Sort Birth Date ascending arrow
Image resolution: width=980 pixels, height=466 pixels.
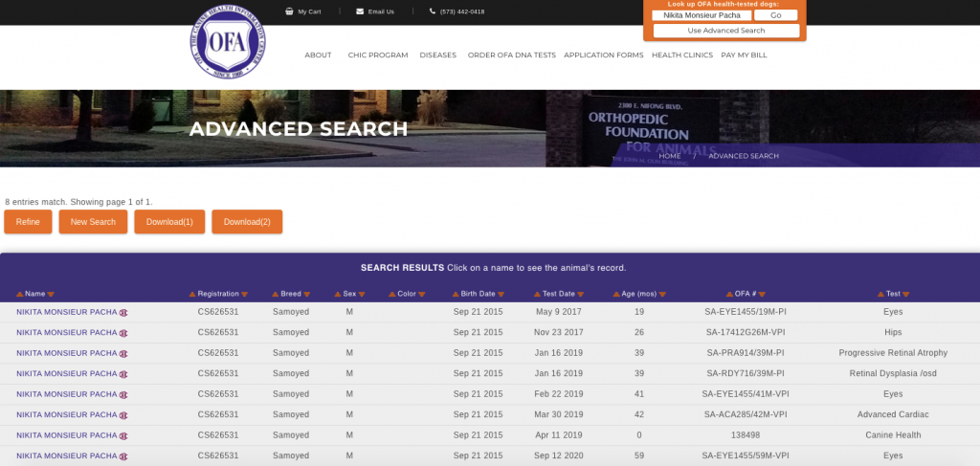pos(457,294)
